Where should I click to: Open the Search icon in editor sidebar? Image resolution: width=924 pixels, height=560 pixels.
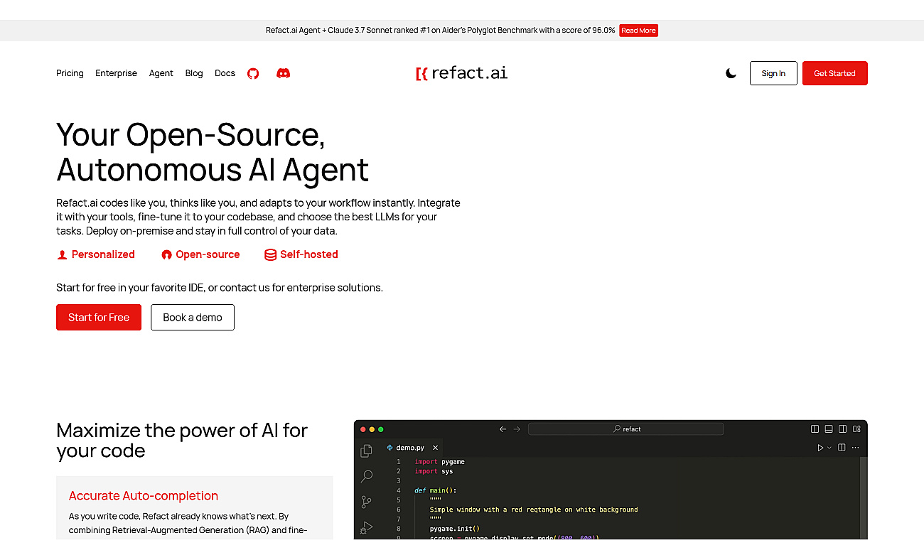tap(367, 476)
